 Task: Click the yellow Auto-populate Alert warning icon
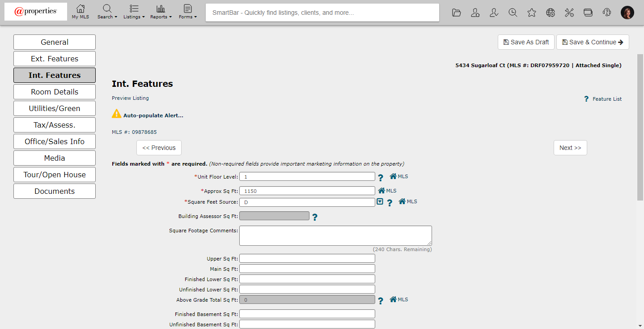[117, 114]
